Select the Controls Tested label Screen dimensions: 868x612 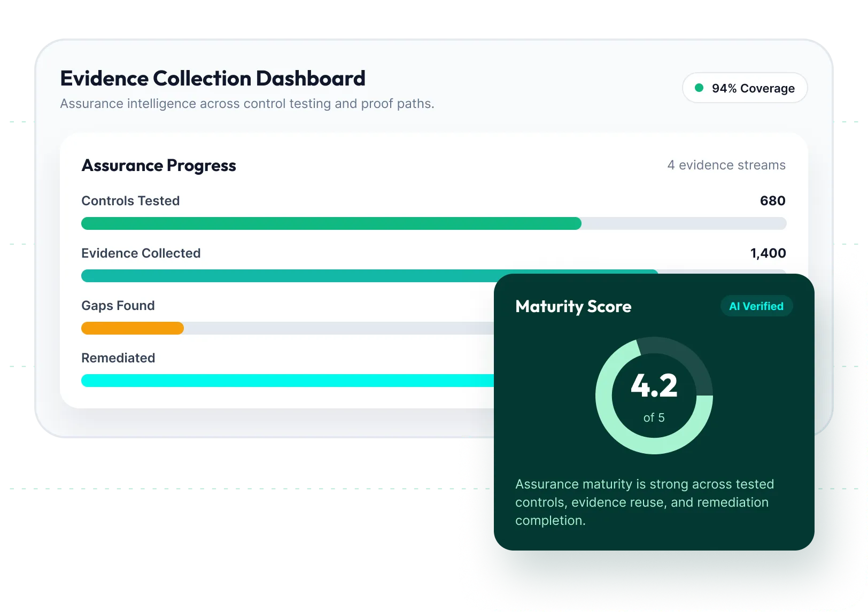click(x=130, y=201)
